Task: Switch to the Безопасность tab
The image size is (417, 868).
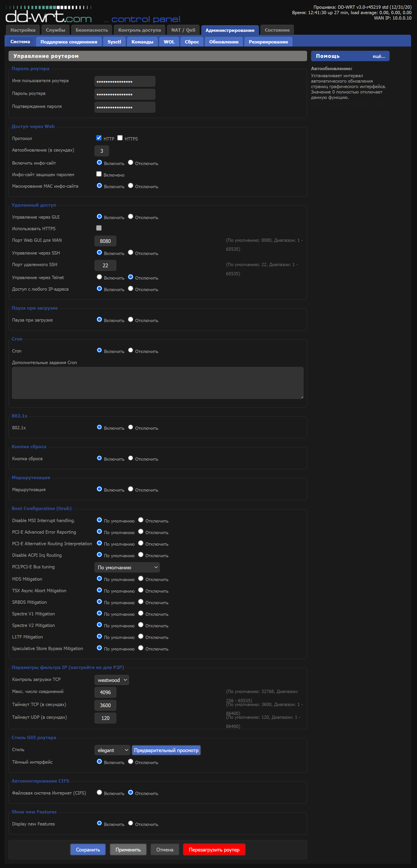Action: pyautogui.click(x=92, y=30)
